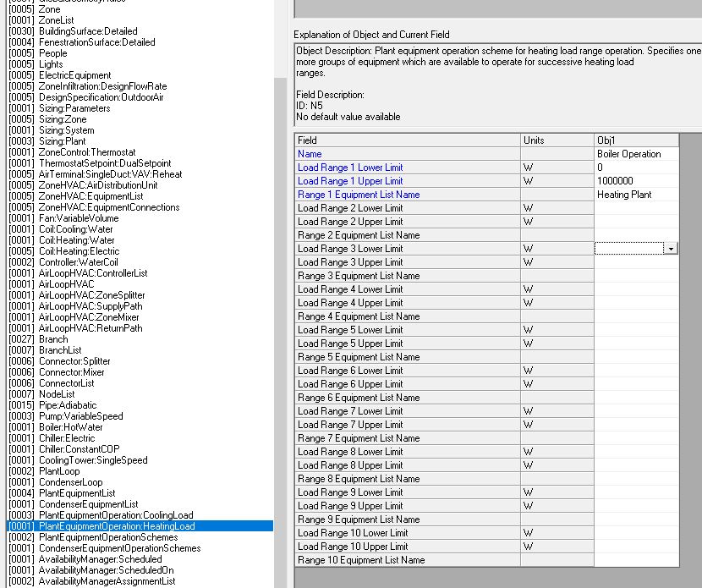Select CoolingTower:SingleSpeed list item
The height and width of the screenshot is (588, 702).
click(x=93, y=460)
